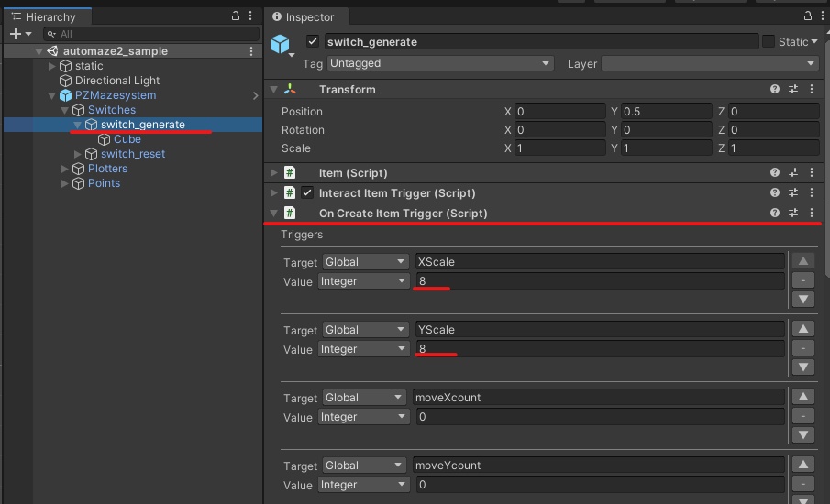
Task: Open the Inspector panel three-dot menu
Action: pyautogui.click(x=823, y=16)
